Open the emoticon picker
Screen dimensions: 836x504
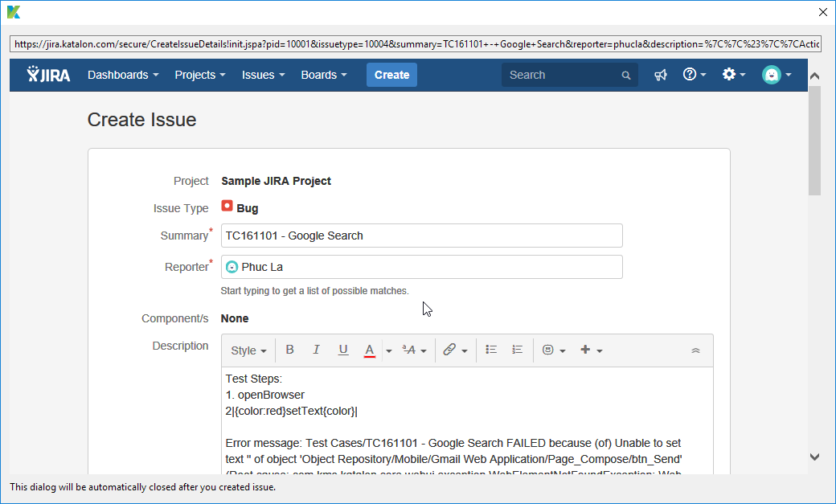tap(553, 350)
